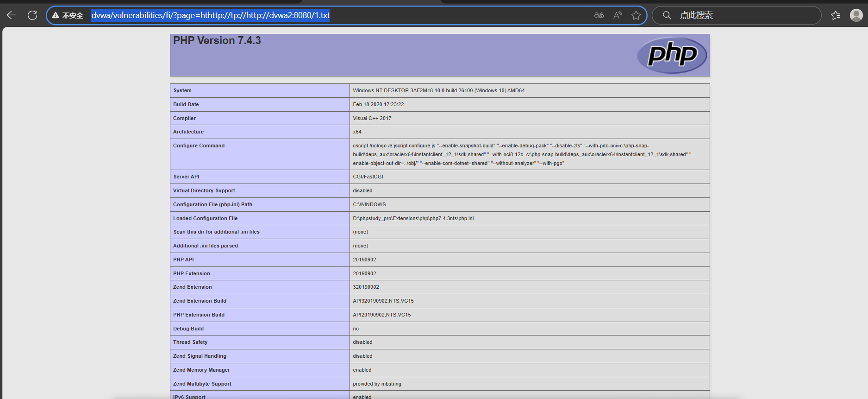
Task: Open the not-secure warning site info
Action: [68, 15]
